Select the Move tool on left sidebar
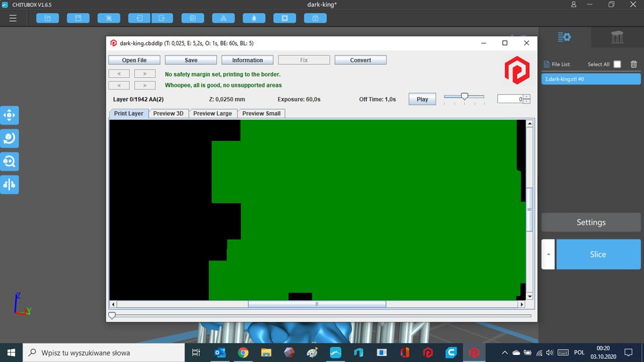The image size is (644, 362). pyautogui.click(x=10, y=115)
